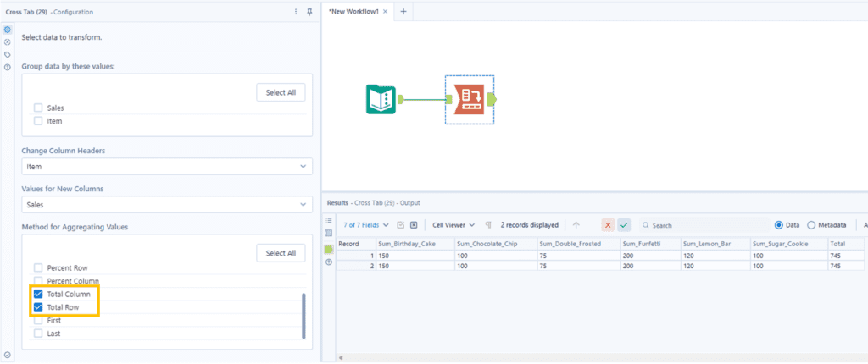
Task: Click the red X cancel icon in Results
Action: click(x=608, y=225)
